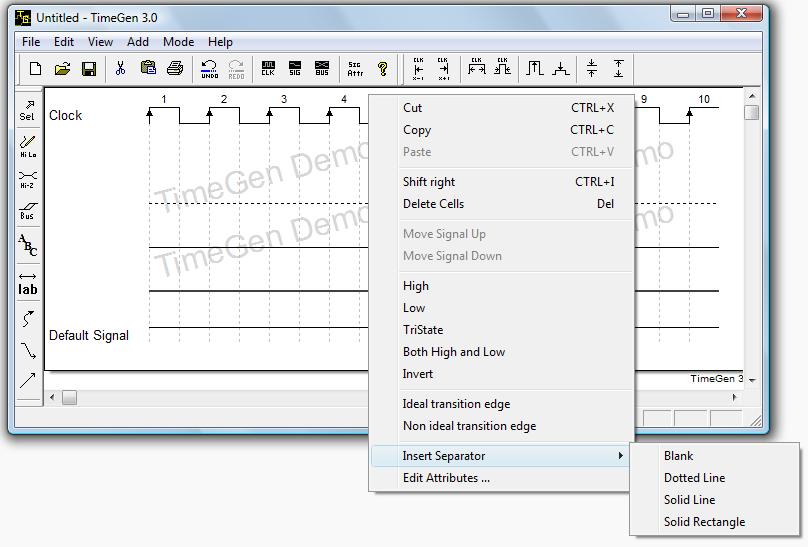808x547 pixels.
Task: Open the Add menu
Action: point(138,42)
